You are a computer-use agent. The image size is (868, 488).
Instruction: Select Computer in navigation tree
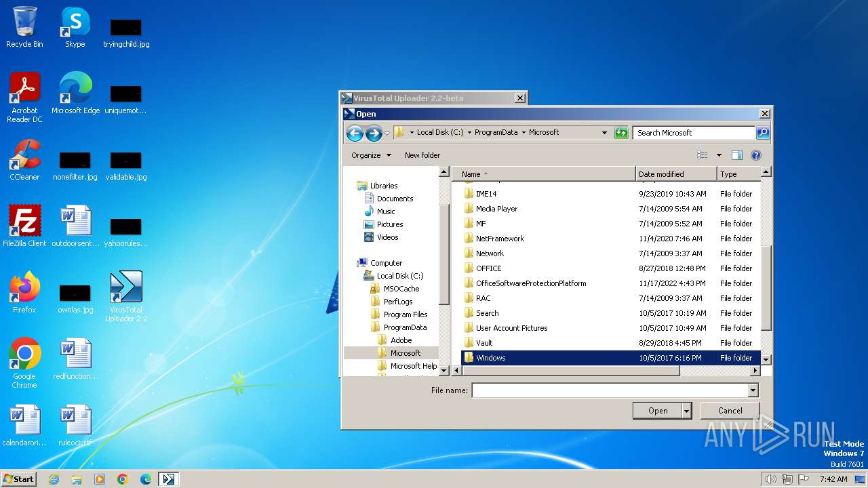pos(380,263)
